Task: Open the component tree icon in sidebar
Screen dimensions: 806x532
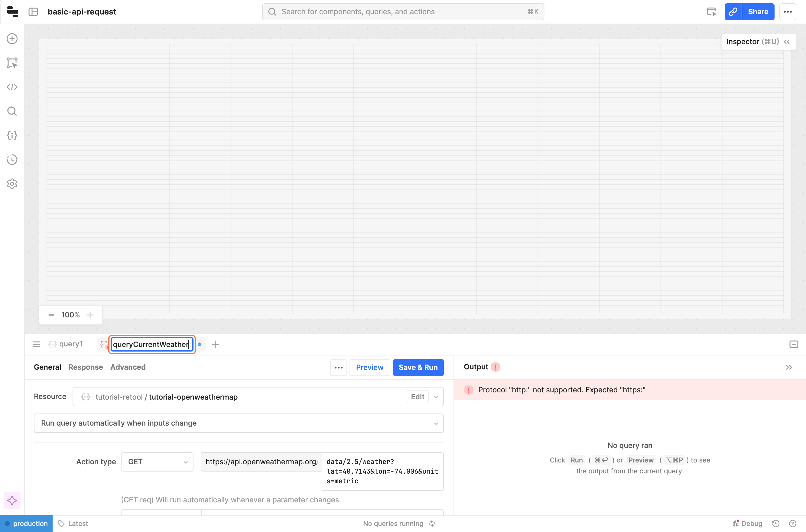Action: tap(12, 63)
